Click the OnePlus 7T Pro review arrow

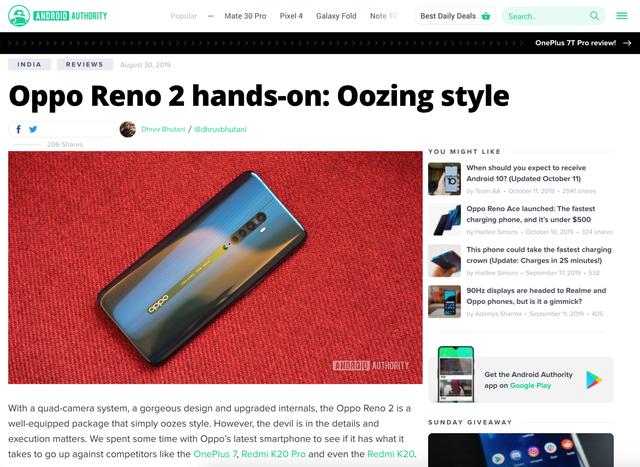627,43
